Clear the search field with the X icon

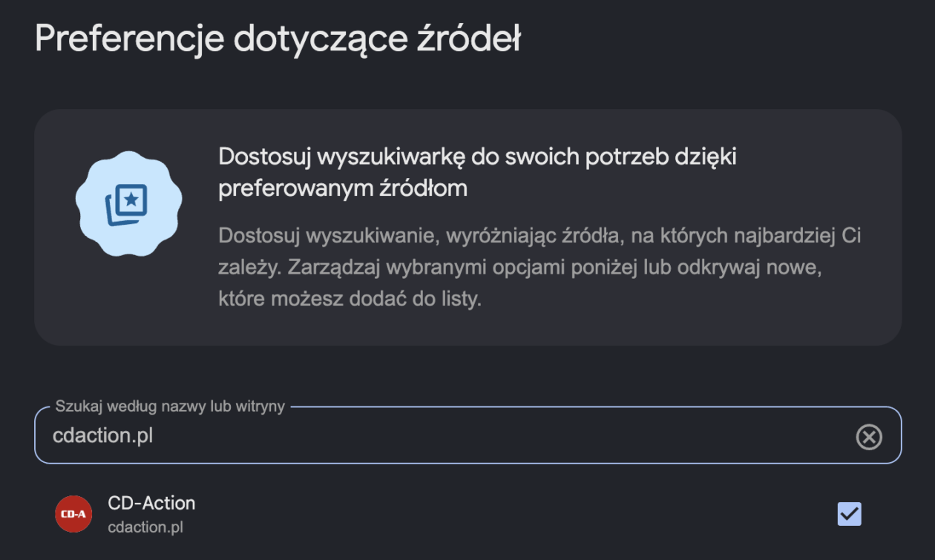(869, 437)
